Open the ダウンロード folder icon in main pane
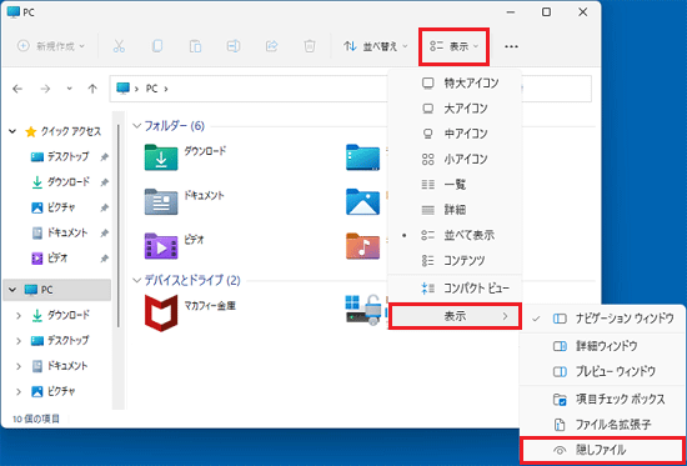The image size is (687, 466). [161, 157]
